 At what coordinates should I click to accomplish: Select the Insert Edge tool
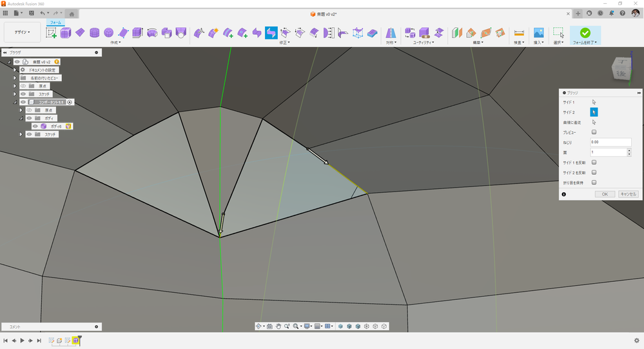tap(228, 33)
